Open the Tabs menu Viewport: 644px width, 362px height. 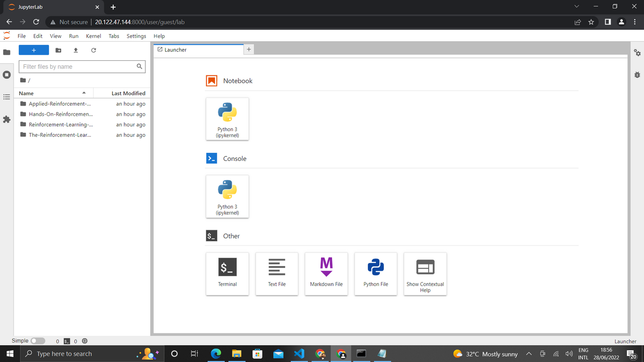pyautogui.click(x=114, y=36)
